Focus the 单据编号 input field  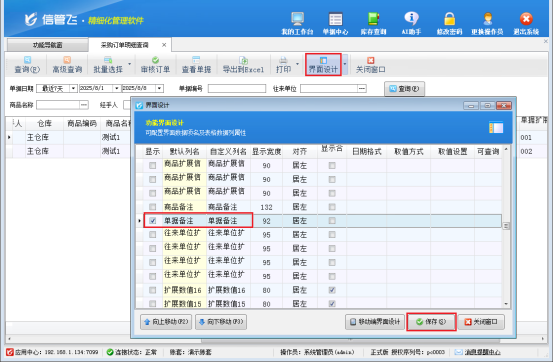(x=237, y=88)
